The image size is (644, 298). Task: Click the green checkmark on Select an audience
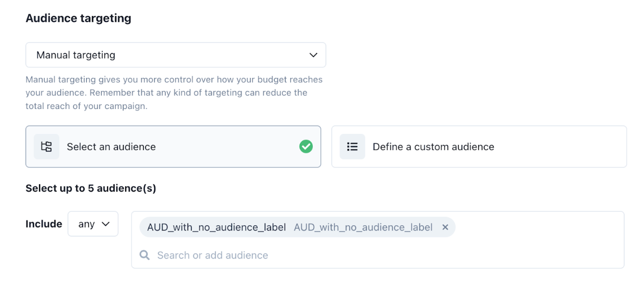tap(306, 146)
